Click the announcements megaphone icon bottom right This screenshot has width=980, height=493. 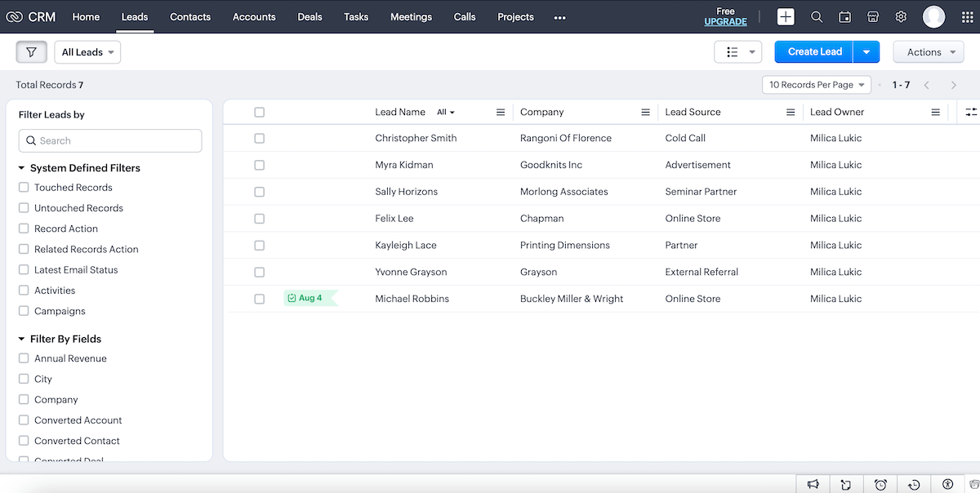pyautogui.click(x=813, y=484)
